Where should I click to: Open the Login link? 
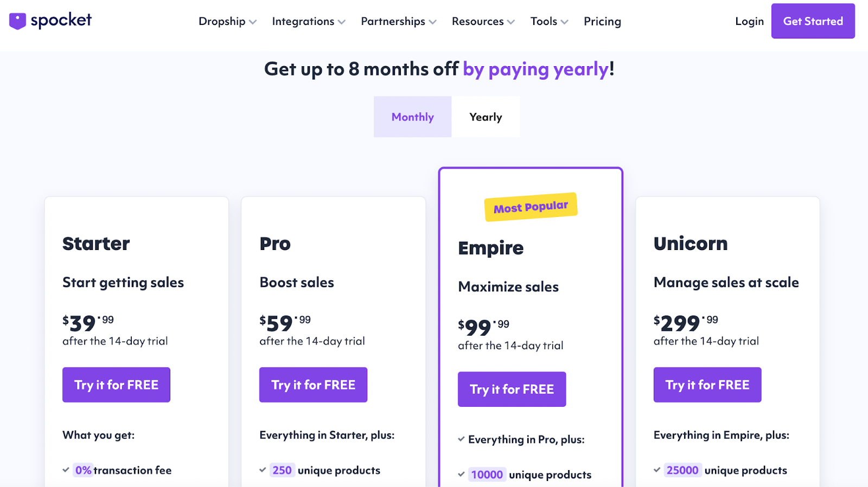coord(749,21)
